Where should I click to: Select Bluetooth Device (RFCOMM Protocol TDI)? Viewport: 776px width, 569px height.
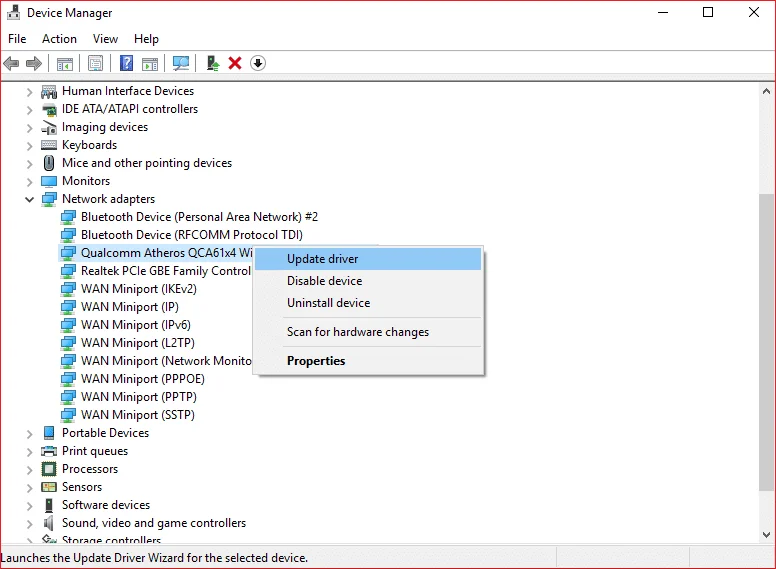click(192, 235)
